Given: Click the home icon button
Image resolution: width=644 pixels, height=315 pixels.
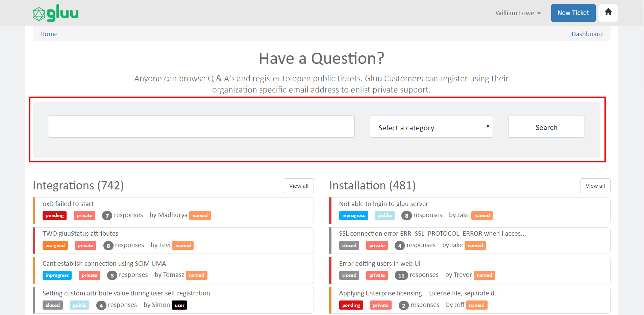Looking at the screenshot, I should click(x=608, y=13).
